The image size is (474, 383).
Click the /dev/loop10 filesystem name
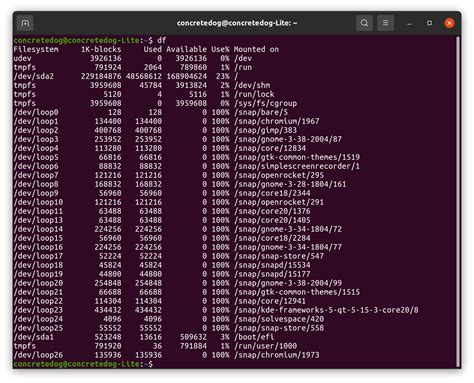[38, 202]
